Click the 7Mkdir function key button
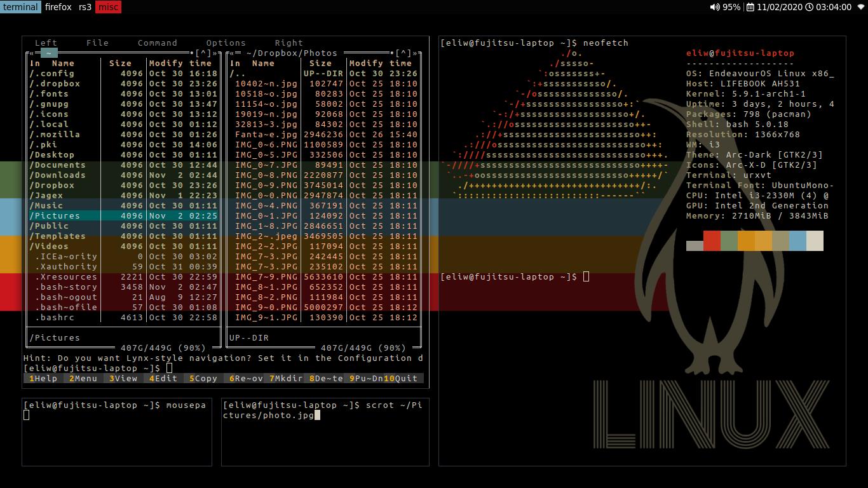 [x=286, y=378]
